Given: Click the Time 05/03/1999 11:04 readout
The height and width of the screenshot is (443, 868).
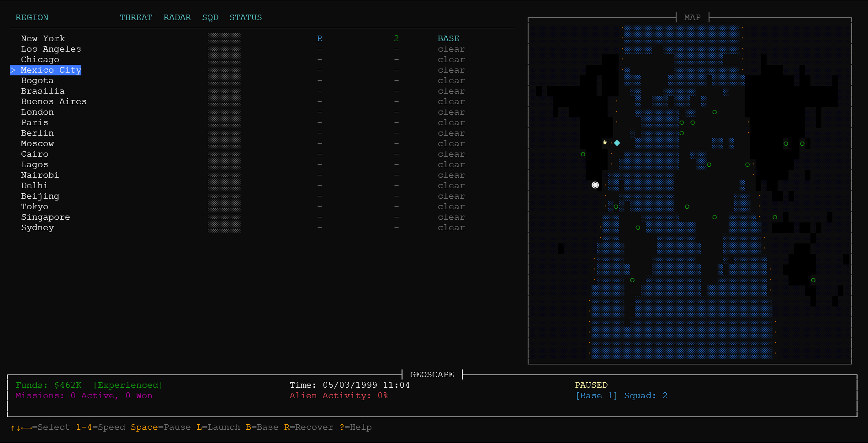Looking at the screenshot, I should [349, 385].
